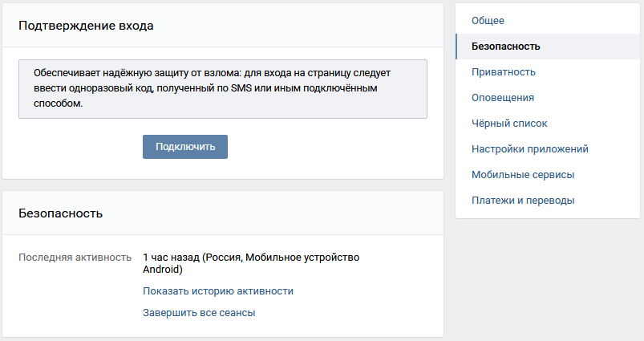Click the Подключить button
This screenshot has height=341, width=644.
(185, 147)
